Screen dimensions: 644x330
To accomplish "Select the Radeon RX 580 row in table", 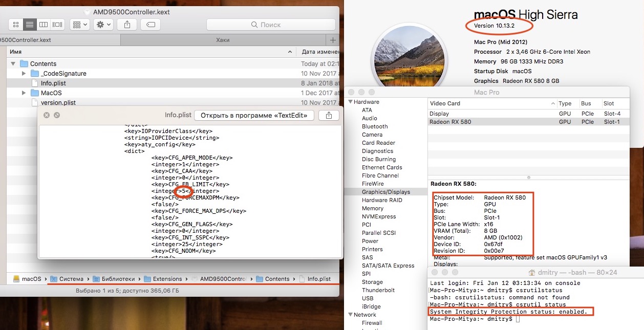I will [529, 122].
